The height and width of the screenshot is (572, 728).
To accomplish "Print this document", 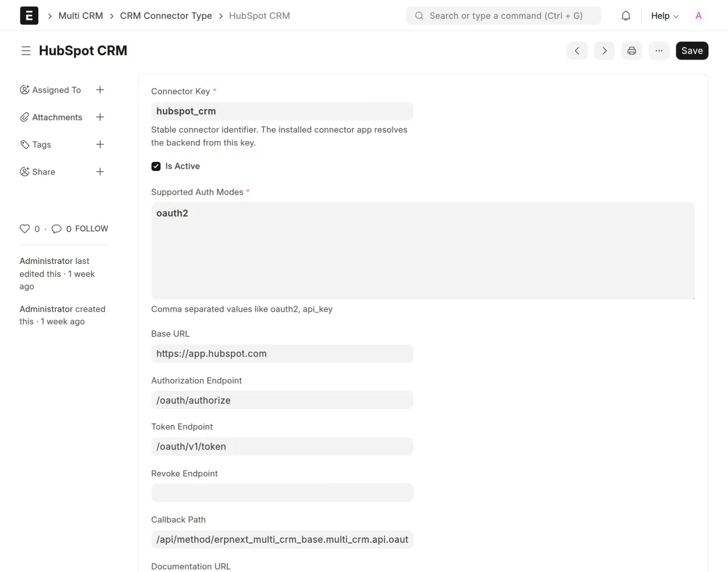I will (x=632, y=51).
